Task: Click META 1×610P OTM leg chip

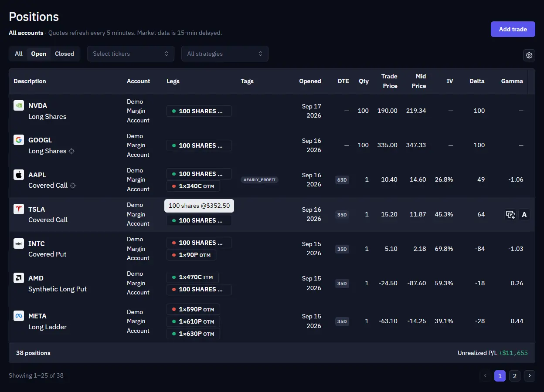Action: (193, 321)
